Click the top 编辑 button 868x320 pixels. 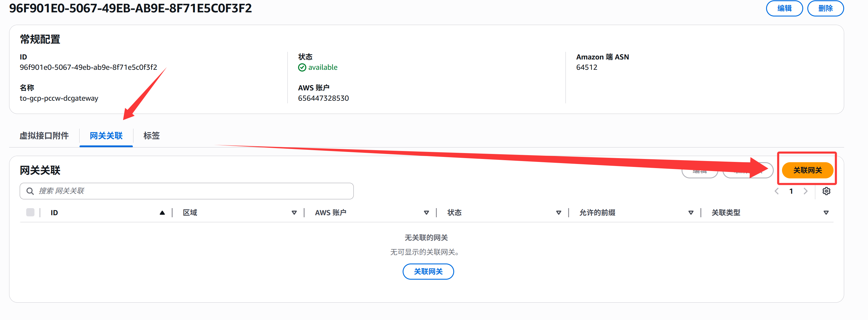[784, 8]
